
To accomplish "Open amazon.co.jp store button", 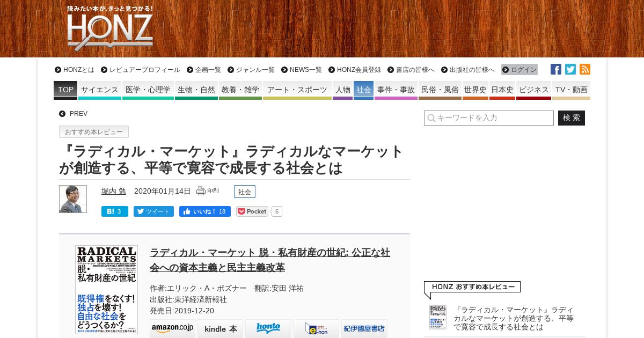I will (x=172, y=328).
